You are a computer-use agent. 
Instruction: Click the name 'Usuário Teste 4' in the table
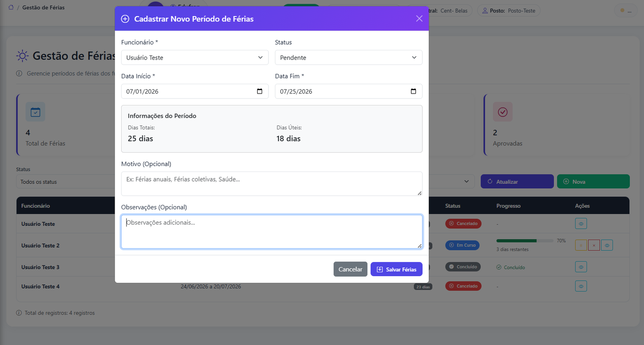40,287
